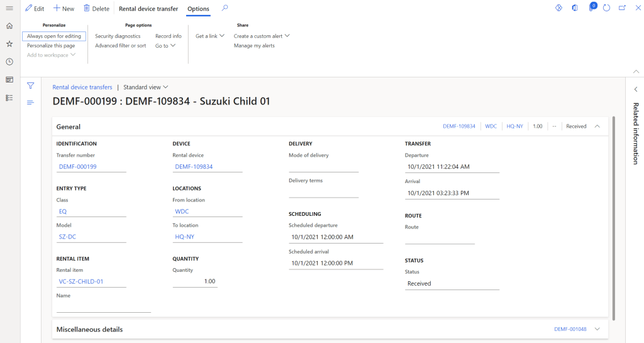Screen dimensions: 644x343
Task: Expand the Get a link dropdown
Action: pos(209,37)
